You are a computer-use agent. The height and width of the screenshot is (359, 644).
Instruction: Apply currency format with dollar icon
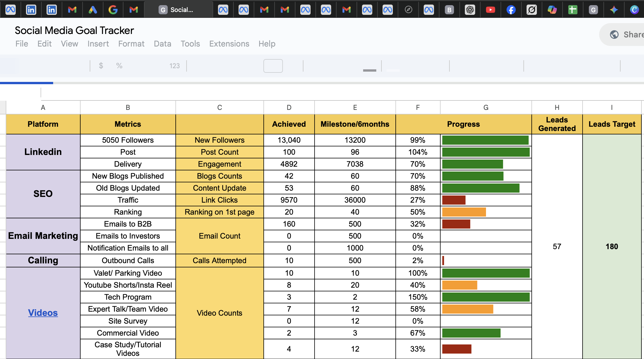(101, 66)
